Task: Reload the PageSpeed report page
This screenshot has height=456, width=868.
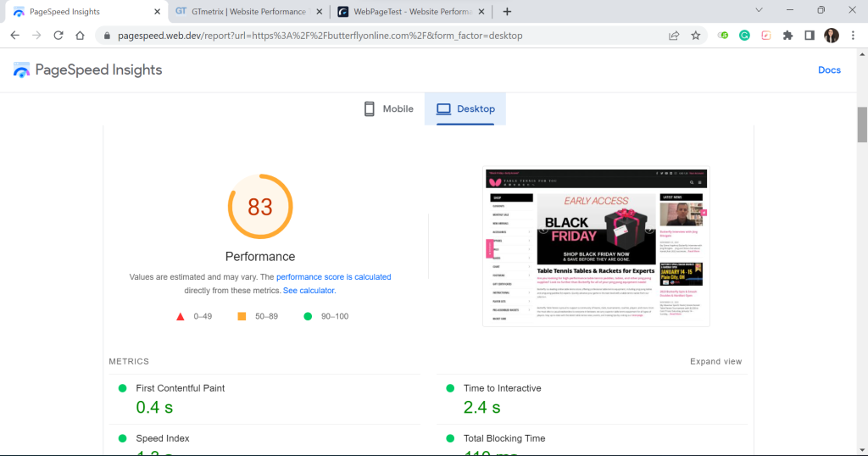Action: coord(58,36)
